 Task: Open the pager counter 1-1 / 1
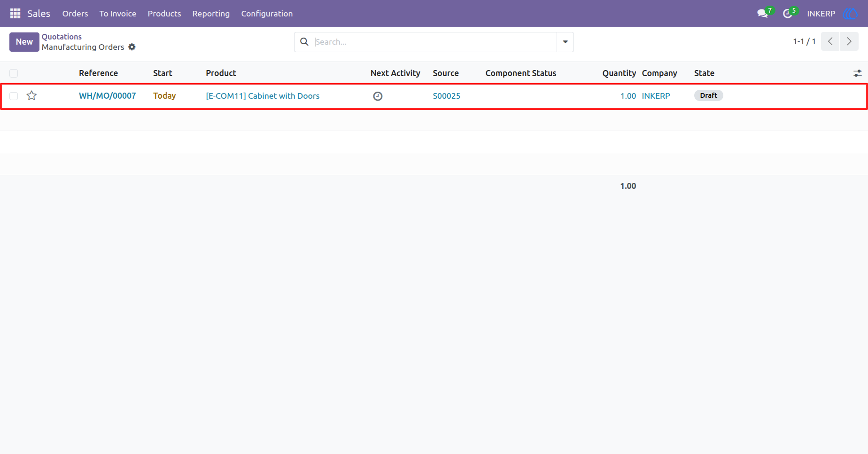pos(805,41)
